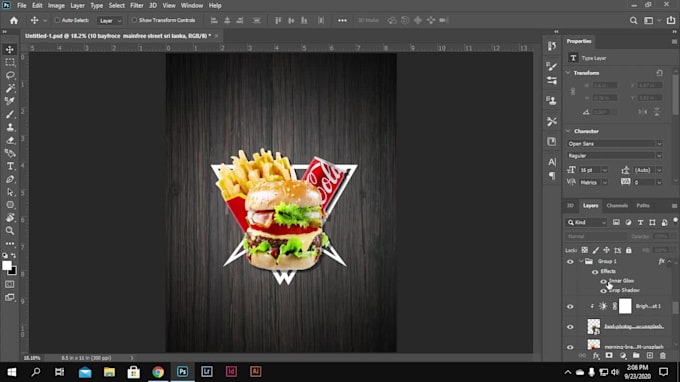Select the Rectangular Marquee tool
The height and width of the screenshot is (382, 680).
(x=10, y=62)
